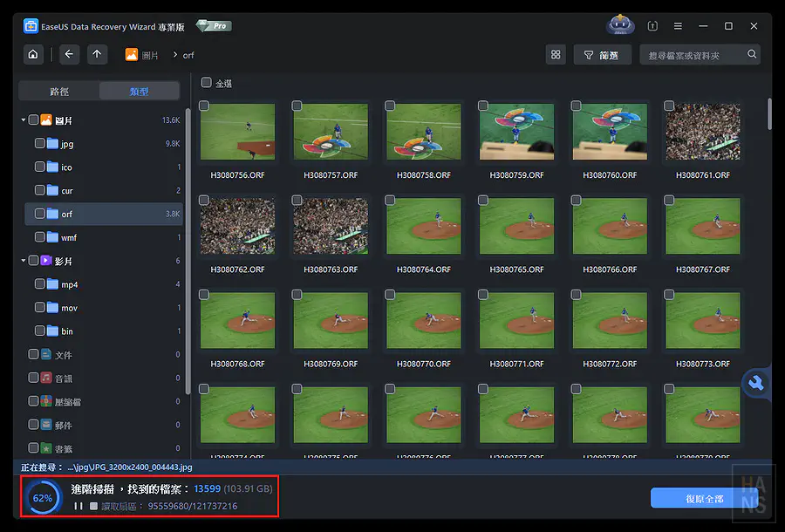785x532 pixels.
Task: Go up one folder level
Action: tap(97, 55)
